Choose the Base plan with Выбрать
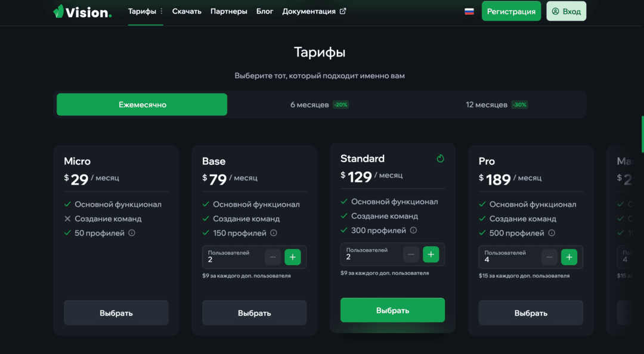The image size is (644, 354). pyautogui.click(x=254, y=313)
